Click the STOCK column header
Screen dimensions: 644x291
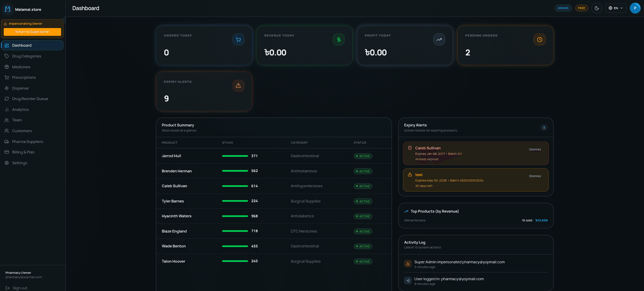click(x=227, y=143)
